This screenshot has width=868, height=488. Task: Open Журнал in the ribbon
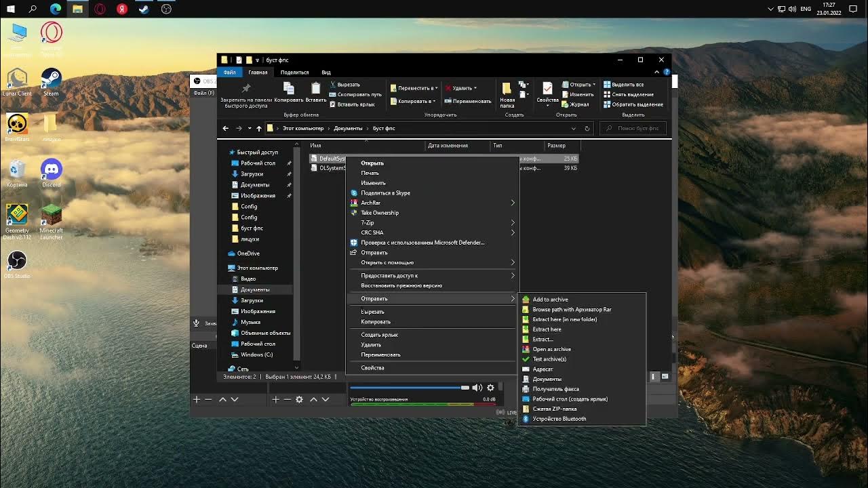coord(575,104)
